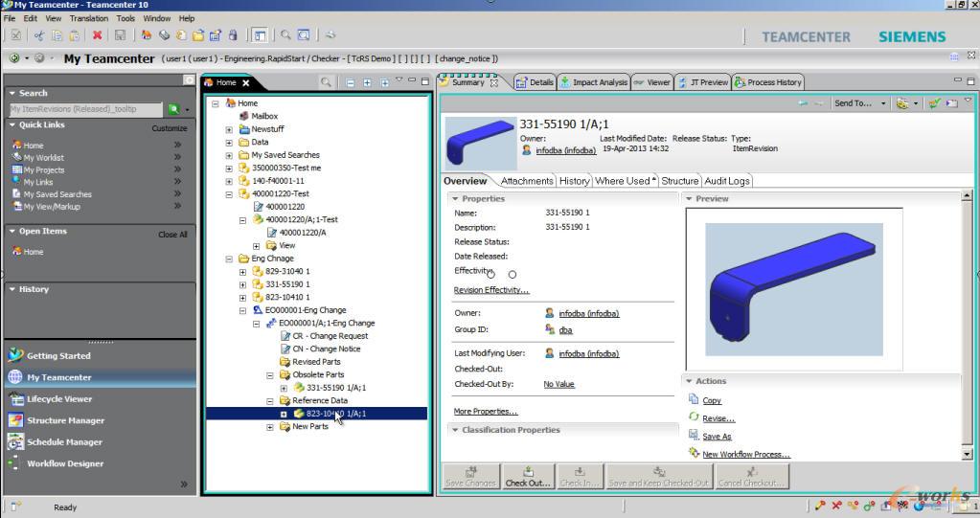980x518 pixels.
Task: Expand the New Parts folder node
Action: tap(270, 427)
